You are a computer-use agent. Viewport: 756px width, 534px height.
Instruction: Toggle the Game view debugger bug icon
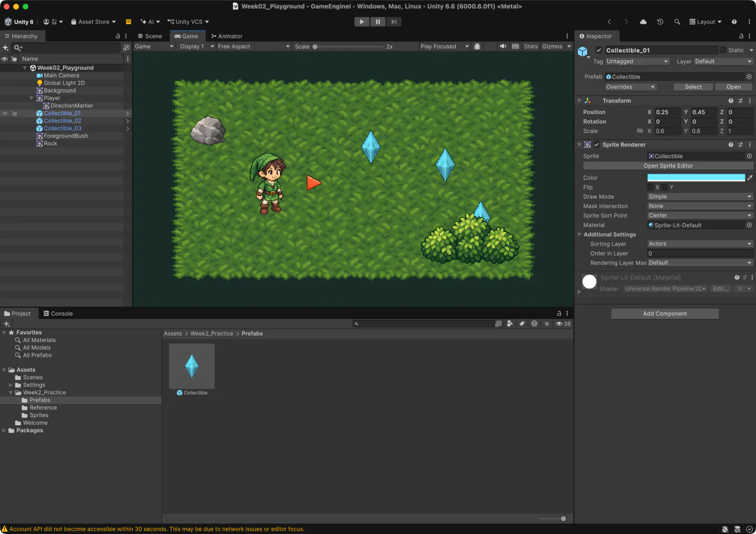coord(477,46)
